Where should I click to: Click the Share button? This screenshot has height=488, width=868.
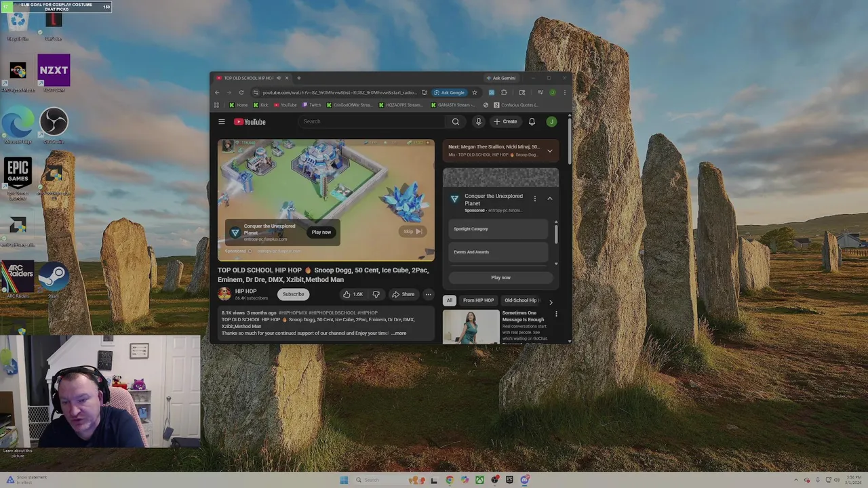(403, 294)
